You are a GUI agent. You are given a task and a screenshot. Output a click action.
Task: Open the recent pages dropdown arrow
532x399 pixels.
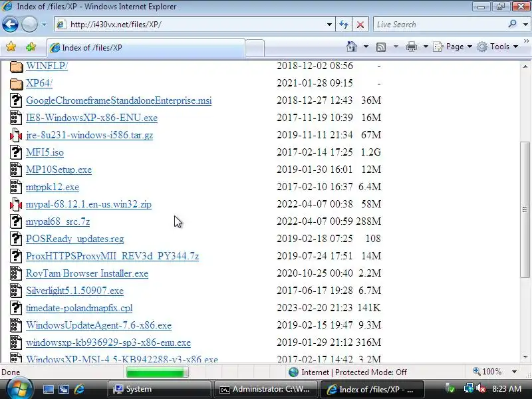pyautogui.click(x=44, y=25)
